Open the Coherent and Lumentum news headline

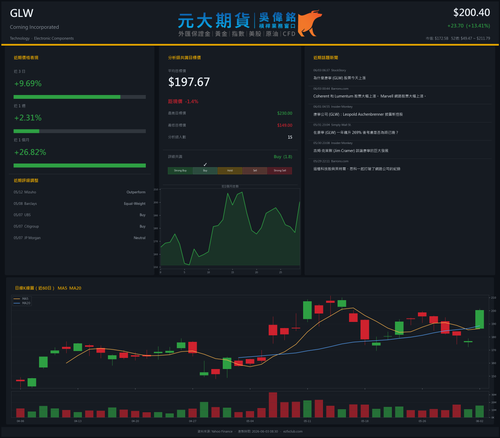point(369,96)
